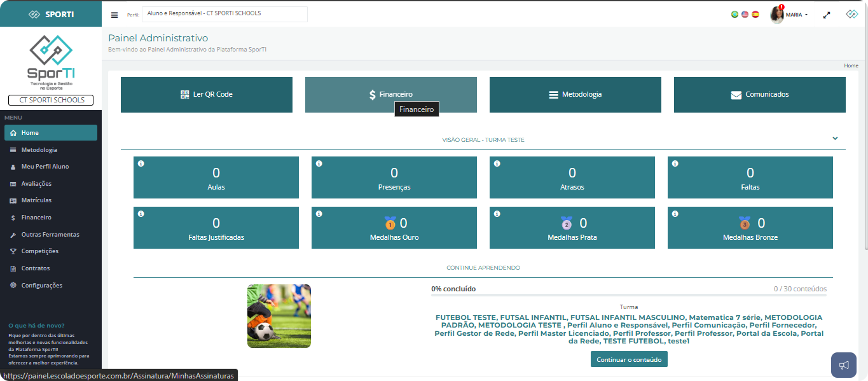Switch language with the Brazilian flag icon

tap(734, 15)
